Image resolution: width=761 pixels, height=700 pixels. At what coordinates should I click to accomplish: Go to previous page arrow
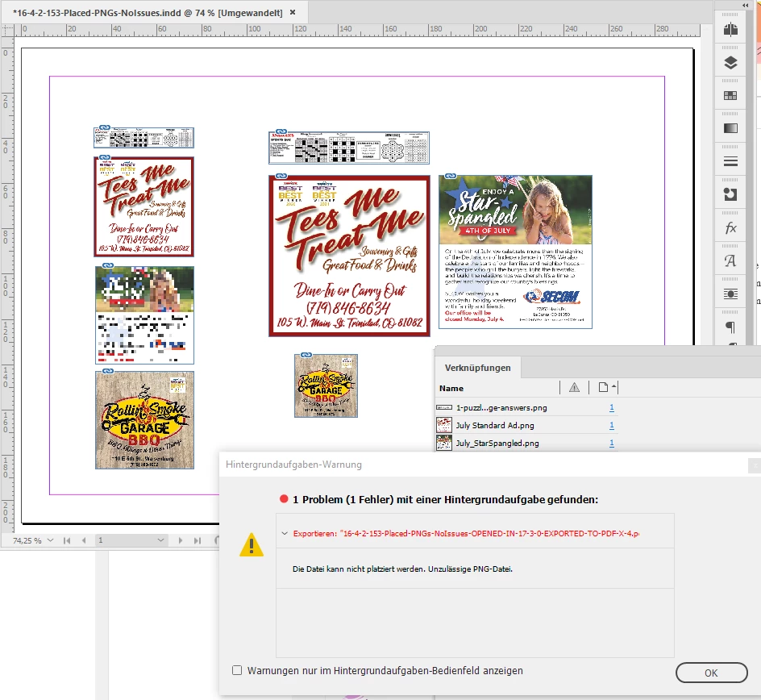pos(84,540)
